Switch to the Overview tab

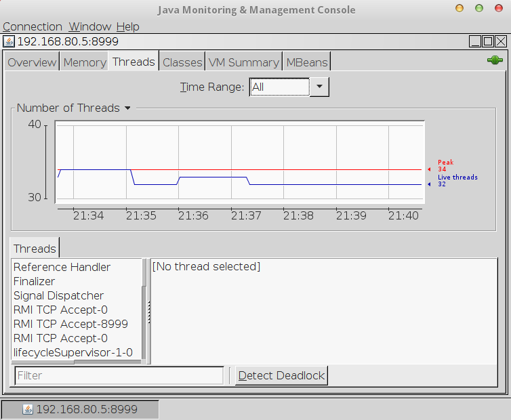[x=32, y=62]
